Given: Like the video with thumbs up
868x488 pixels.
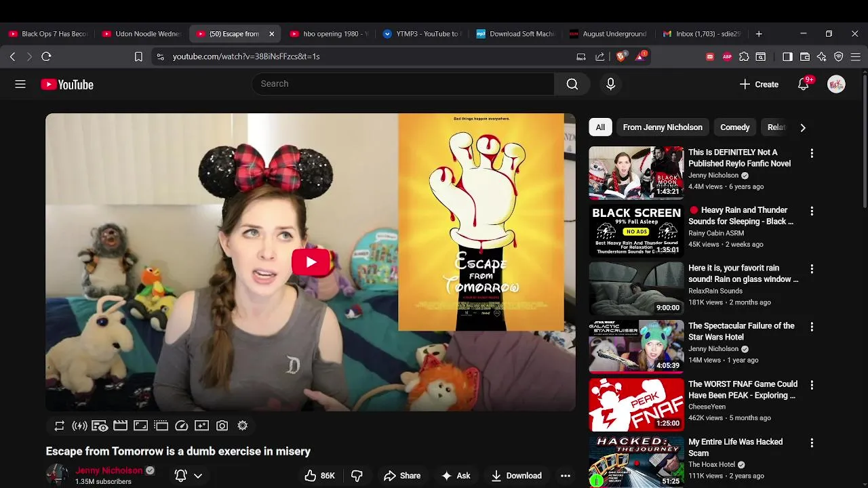Looking at the screenshot, I should tap(319, 476).
